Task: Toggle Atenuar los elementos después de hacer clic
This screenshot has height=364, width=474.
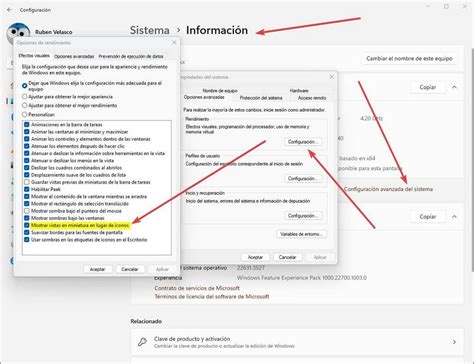Action: [27, 146]
